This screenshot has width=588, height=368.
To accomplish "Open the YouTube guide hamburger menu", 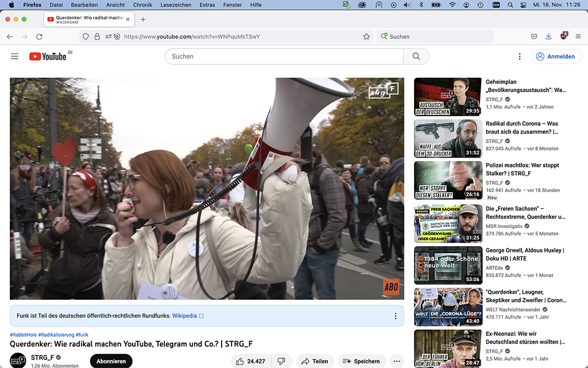I will (x=14, y=56).
